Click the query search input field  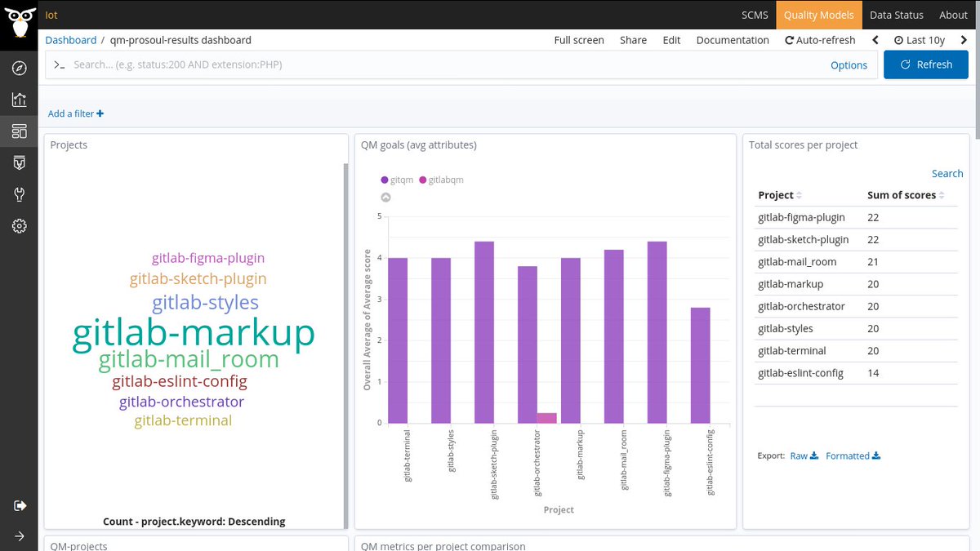pyautogui.click(x=441, y=64)
